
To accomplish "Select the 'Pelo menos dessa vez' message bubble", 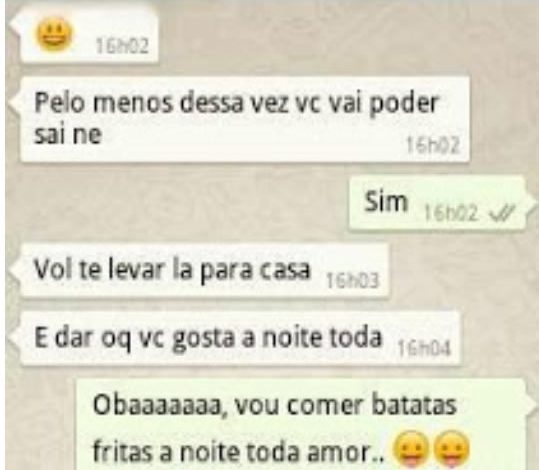I will (x=244, y=119).
